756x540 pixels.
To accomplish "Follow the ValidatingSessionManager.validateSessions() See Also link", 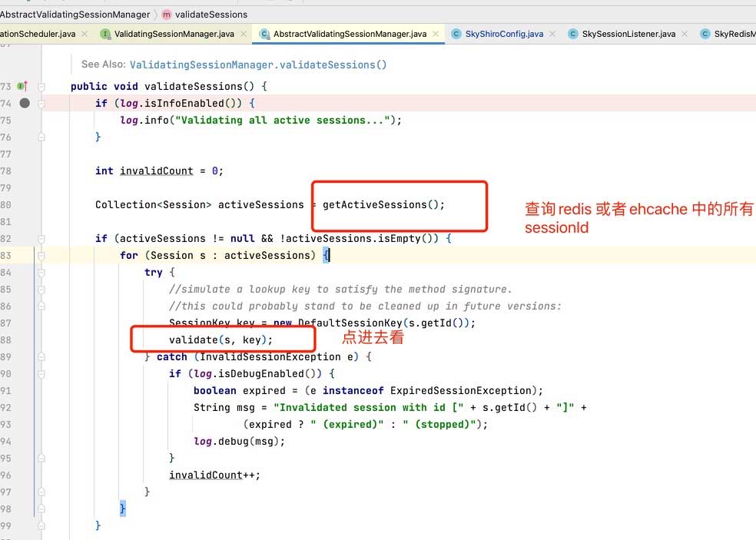I will [x=258, y=65].
